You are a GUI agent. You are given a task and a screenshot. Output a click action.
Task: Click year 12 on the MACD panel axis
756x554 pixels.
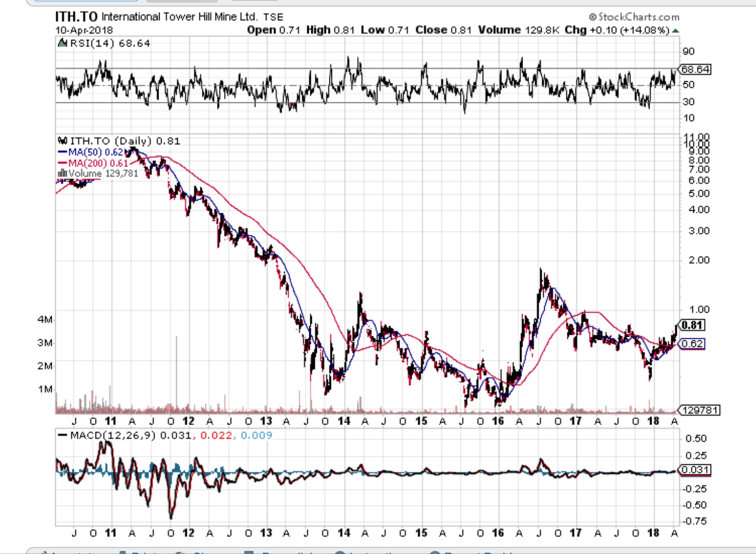tap(188, 533)
